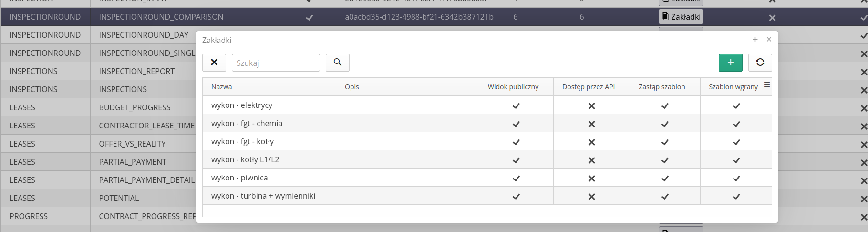Close the Zakładki dialog
Screen dimensions: 868x232
[x=769, y=40]
